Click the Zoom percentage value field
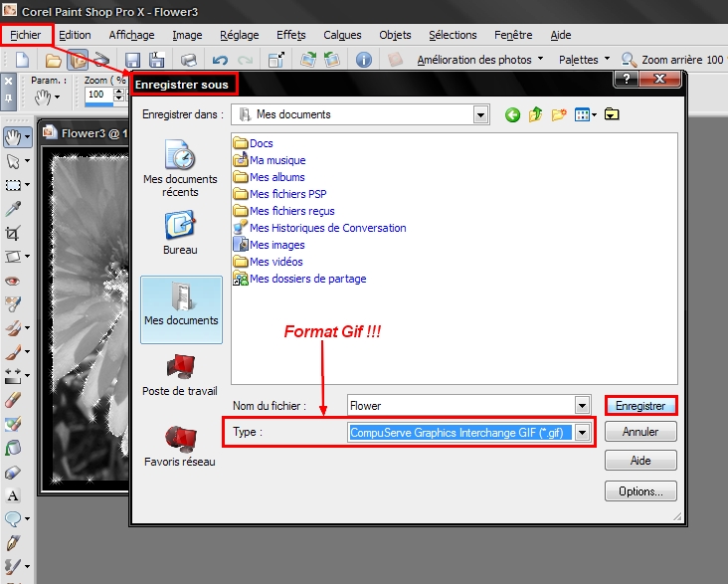 click(98, 95)
